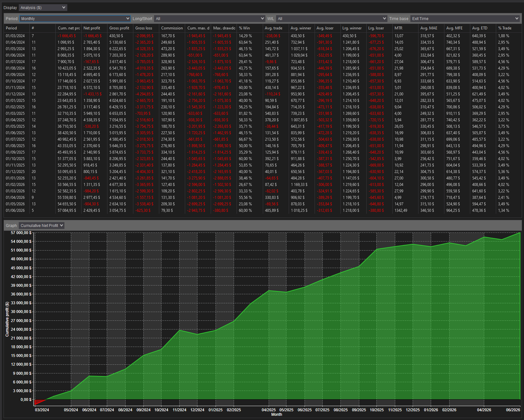Click the % Trade column header
This screenshot has width=524, height=420.
point(509,28)
